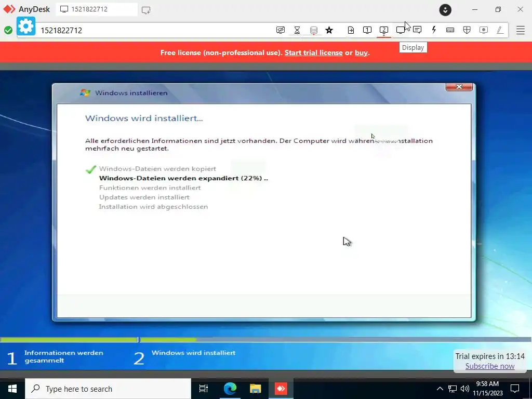
Task: Switch to remote monitor 1
Action: tap(367, 30)
